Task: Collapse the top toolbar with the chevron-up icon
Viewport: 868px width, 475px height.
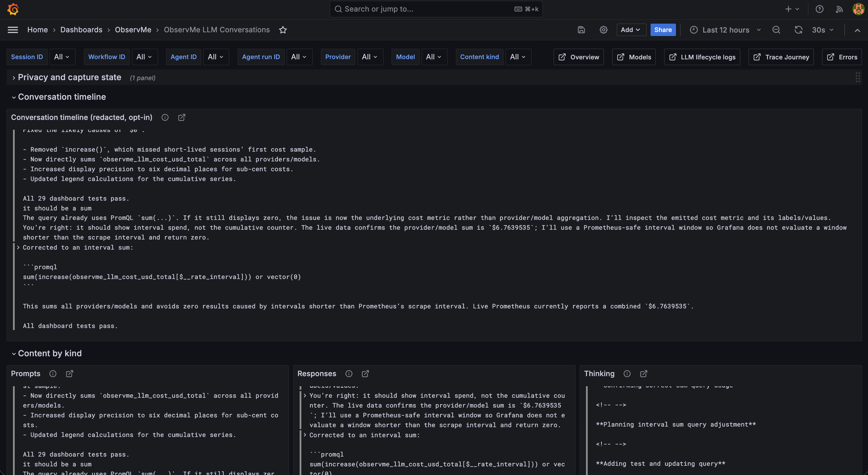Action: [858, 30]
